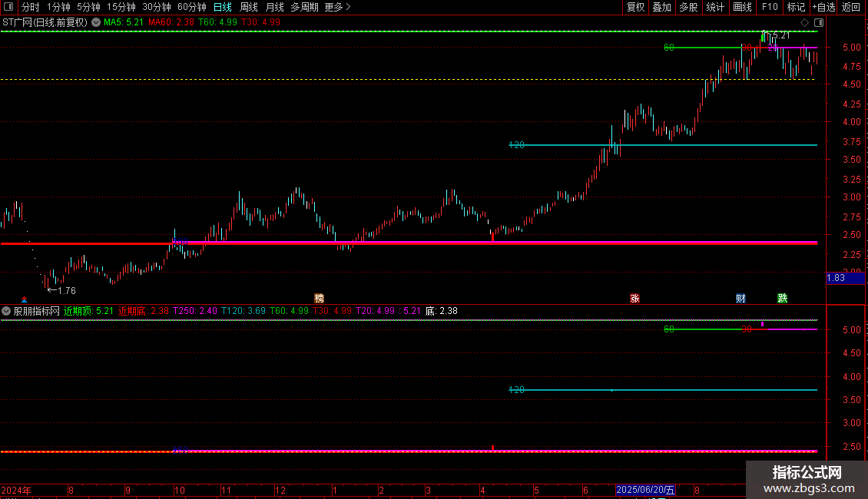This screenshot has height=499, width=868.
Task: Select the 30分钟 period tab
Action: [x=157, y=7]
